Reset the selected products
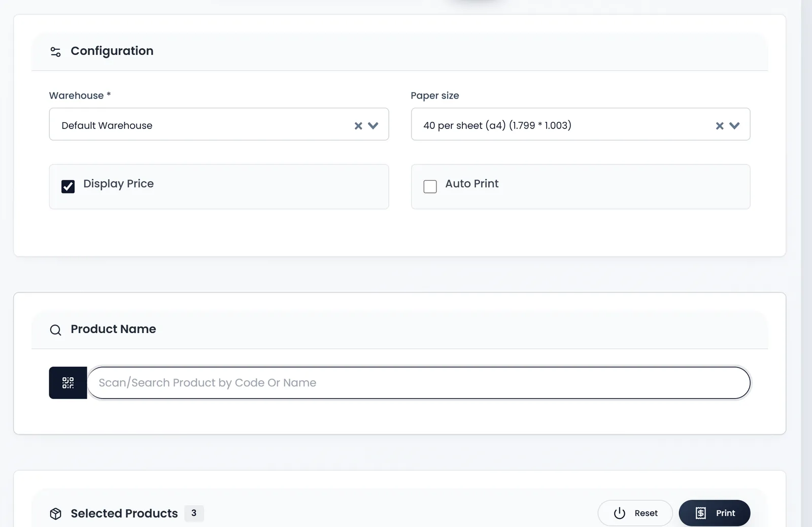Viewport: 812px width, 527px height. coord(635,513)
